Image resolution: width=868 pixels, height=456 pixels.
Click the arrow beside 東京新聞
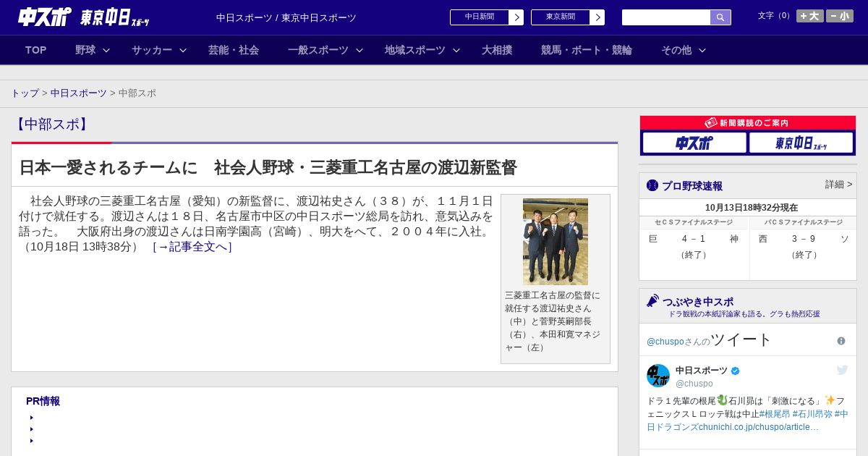click(597, 17)
